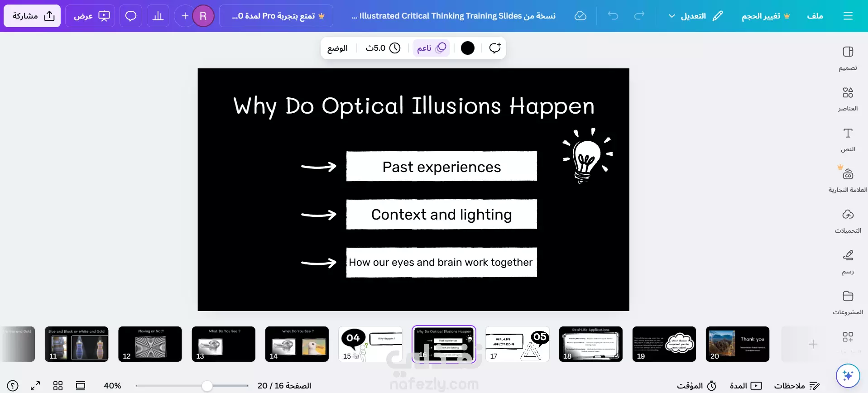Click الوضع position button

click(x=337, y=48)
